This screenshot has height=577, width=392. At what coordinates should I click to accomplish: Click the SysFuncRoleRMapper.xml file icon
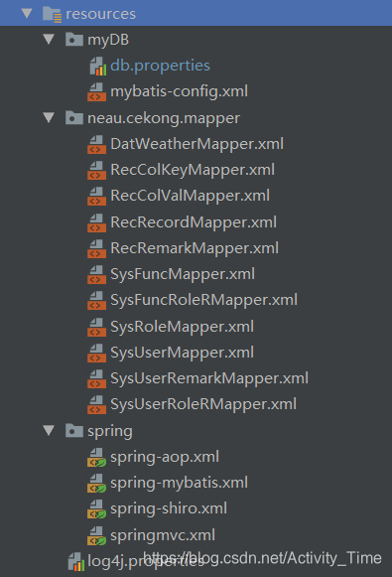pos(96,300)
